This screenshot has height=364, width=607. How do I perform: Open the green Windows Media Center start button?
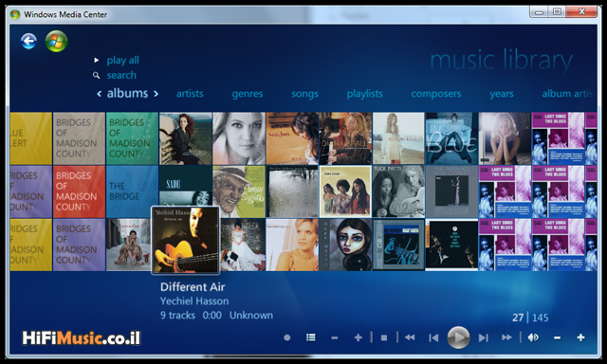tap(57, 41)
